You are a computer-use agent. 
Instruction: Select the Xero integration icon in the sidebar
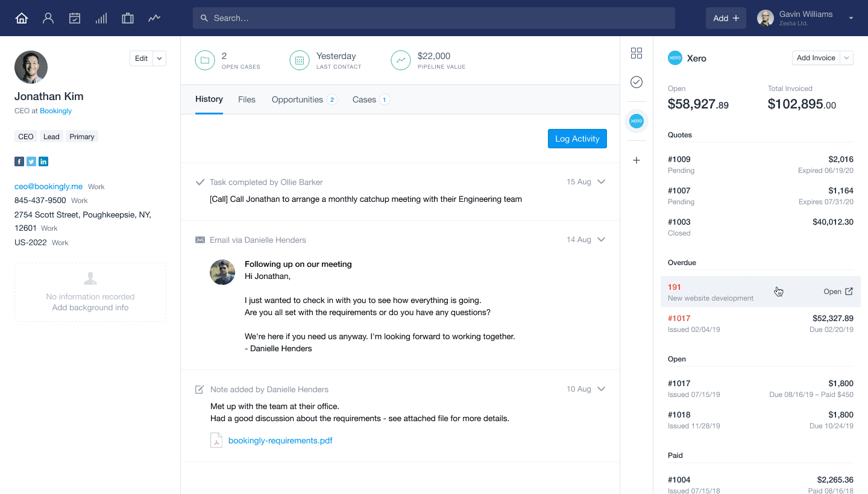coord(637,120)
